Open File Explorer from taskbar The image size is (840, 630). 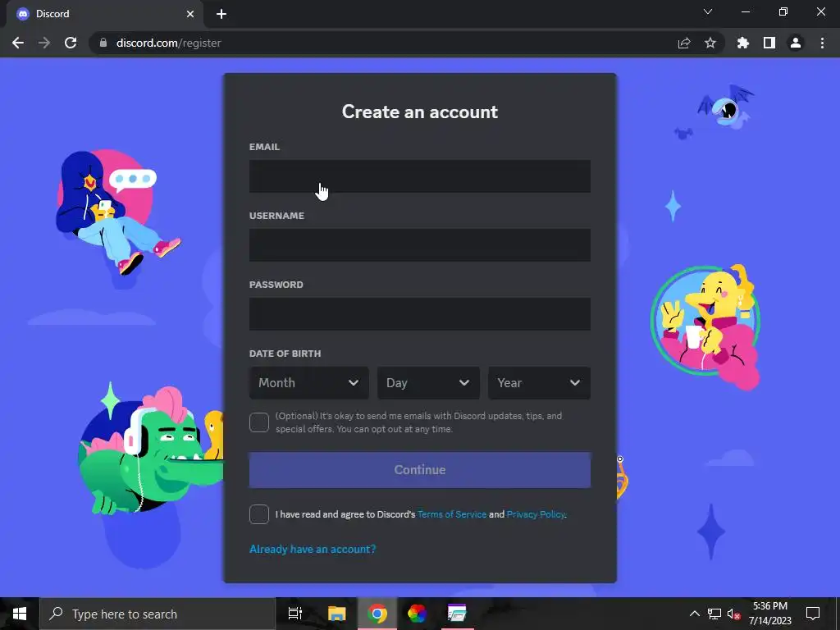tap(336, 614)
